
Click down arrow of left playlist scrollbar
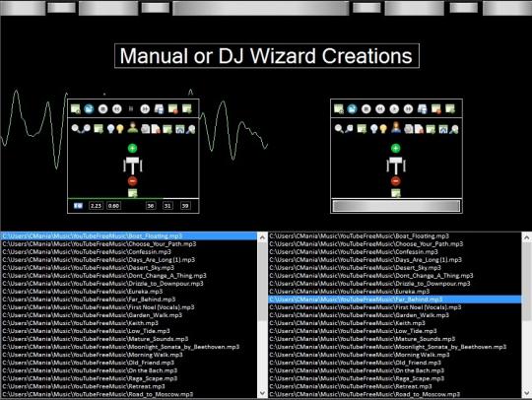262,393
